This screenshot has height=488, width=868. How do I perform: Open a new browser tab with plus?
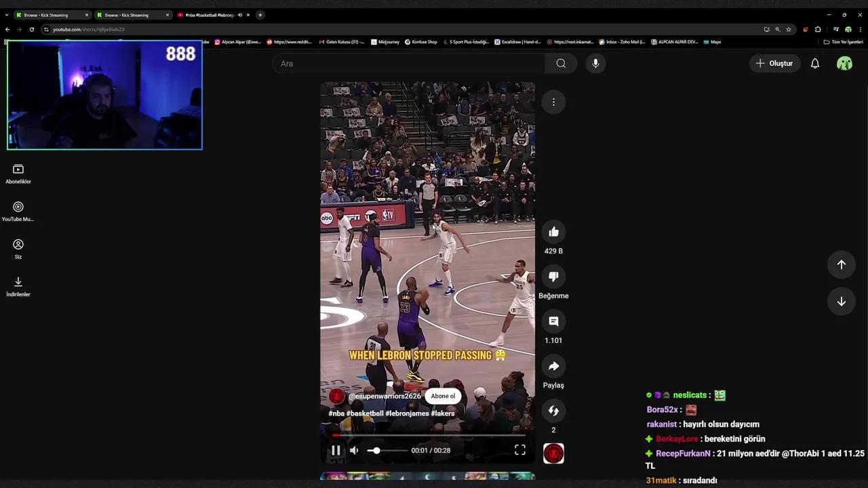click(x=260, y=15)
